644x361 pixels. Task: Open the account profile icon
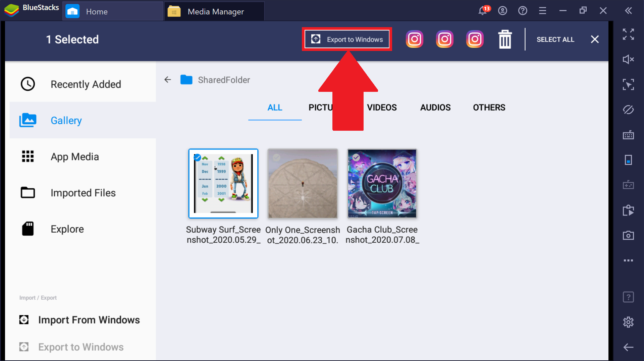pyautogui.click(x=502, y=11)
